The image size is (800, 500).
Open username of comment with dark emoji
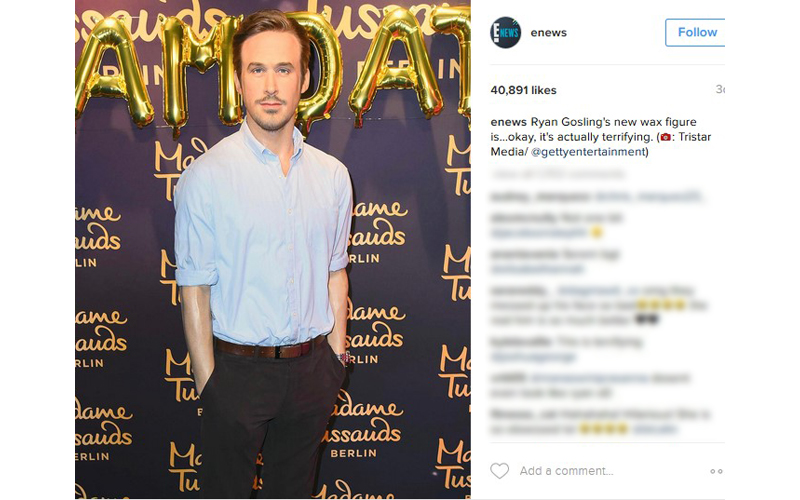(x=519, y=290)
